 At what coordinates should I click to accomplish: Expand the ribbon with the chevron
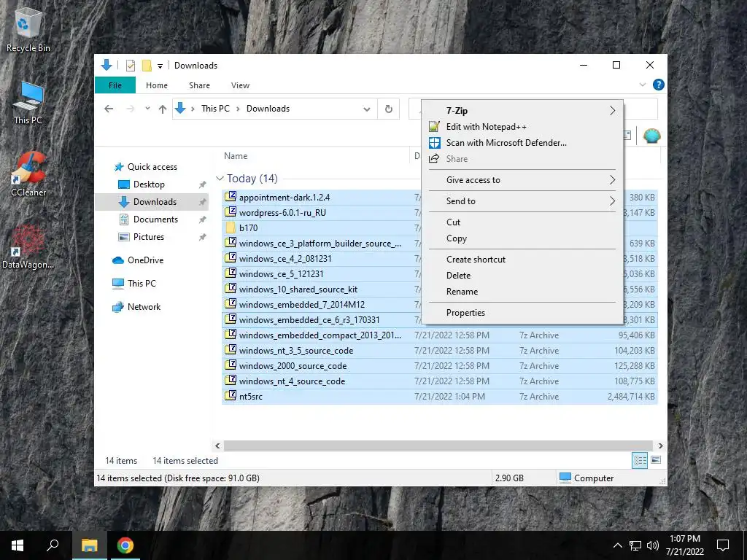coord(642,85)
